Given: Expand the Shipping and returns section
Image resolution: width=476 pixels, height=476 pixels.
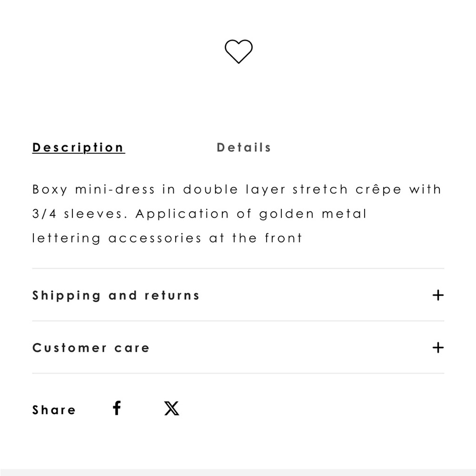Looking at the screenshot, I should [x=238, y=295].
